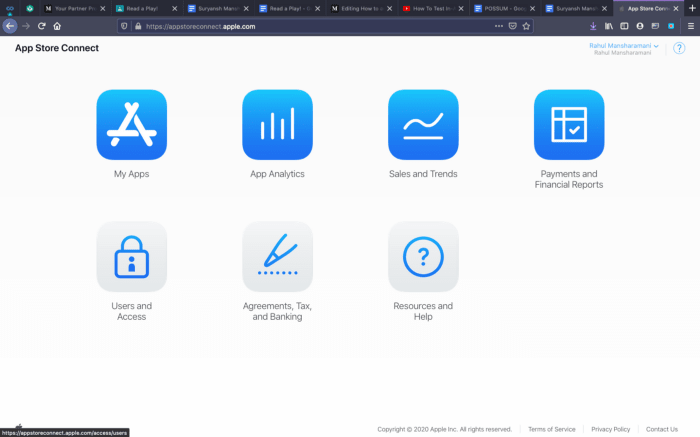Expand the Rahul Mansharamani account dropdown
The image size is (700, 437).
pyautogui.click(x=624, y=46)
